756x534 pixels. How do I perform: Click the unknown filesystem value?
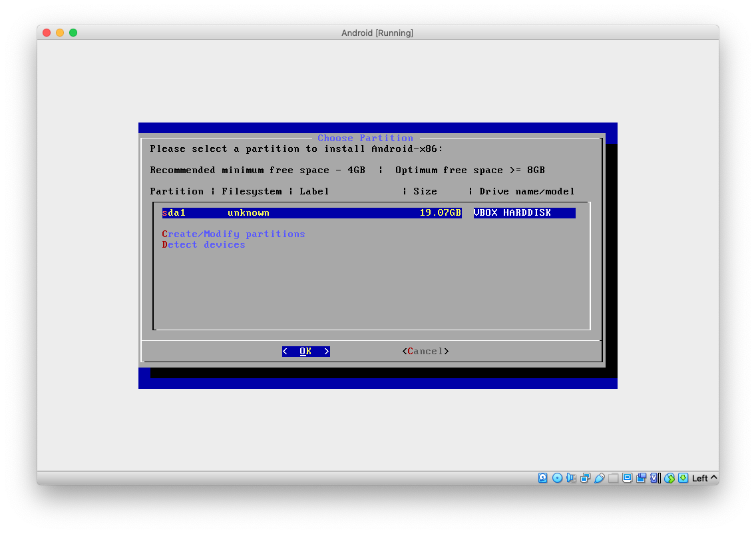pos(248,212)
